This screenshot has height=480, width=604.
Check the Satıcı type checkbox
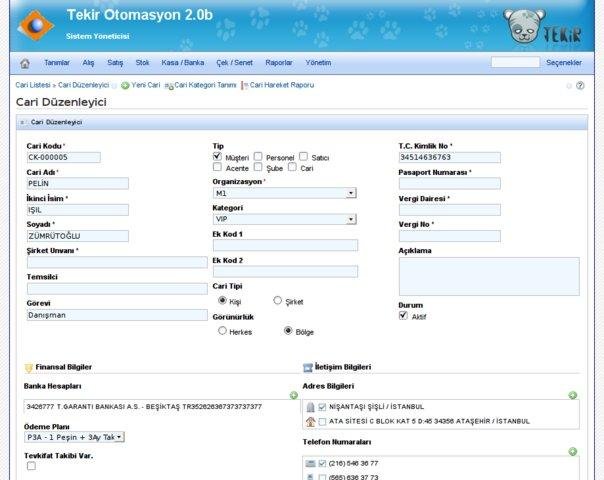pos(304,156)
